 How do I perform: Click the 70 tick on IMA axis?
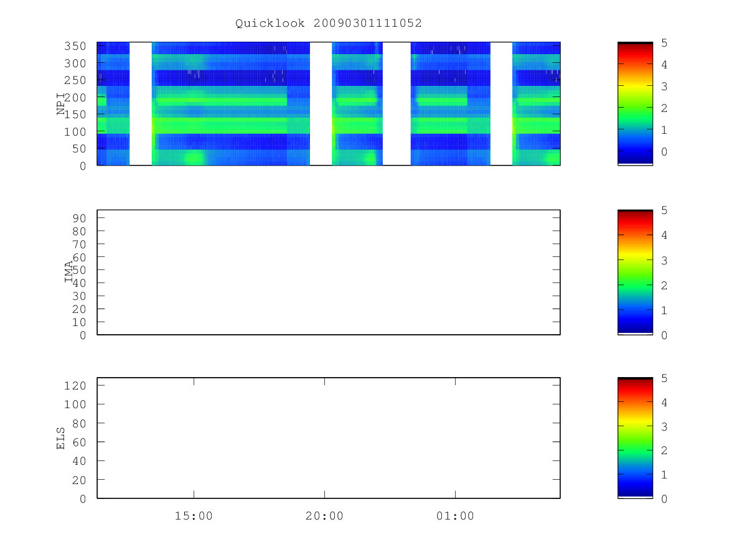(80, 244)
